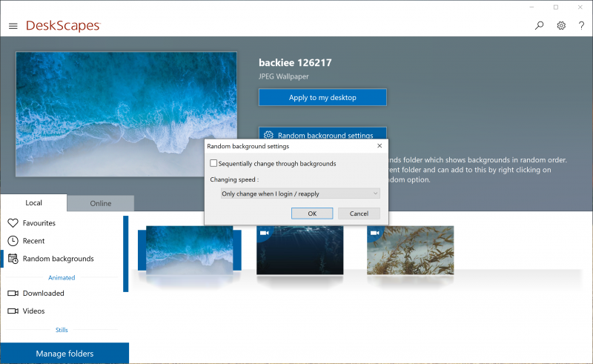Image resolution: width=593 pixels, height=364 pixels.
Task: Click the backkiee 126217 title text
Action: tap(295, 62)
